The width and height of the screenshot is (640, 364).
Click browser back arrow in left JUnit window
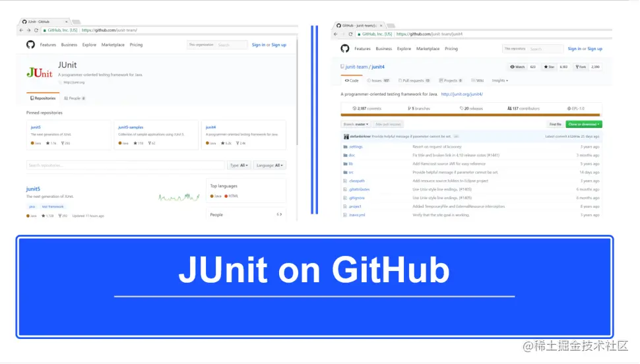click(21, 30)
